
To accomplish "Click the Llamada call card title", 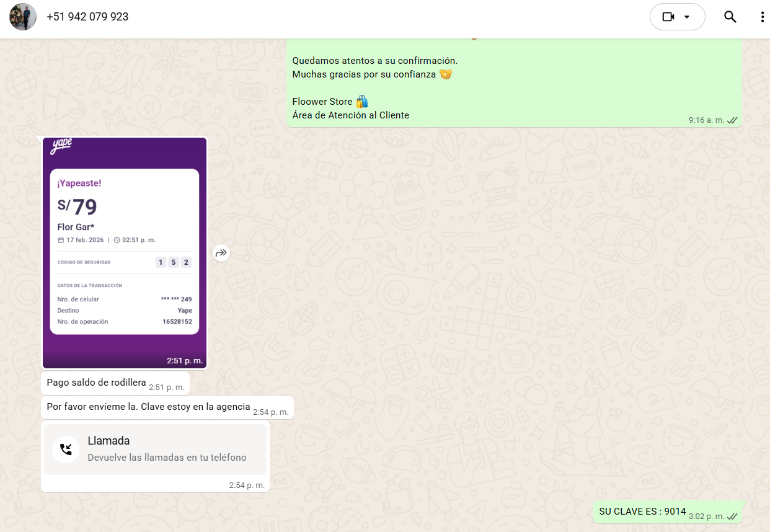I will 108,441.
